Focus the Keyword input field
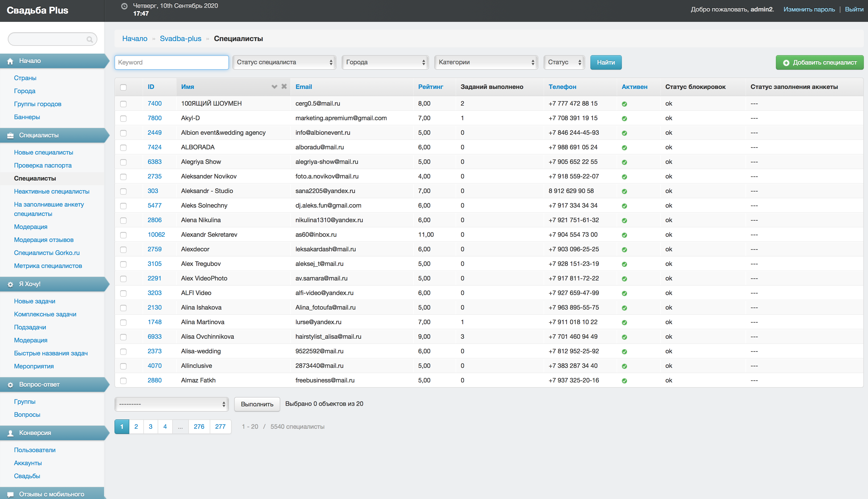This screenshot has height=499, width=868. [171, 62]
